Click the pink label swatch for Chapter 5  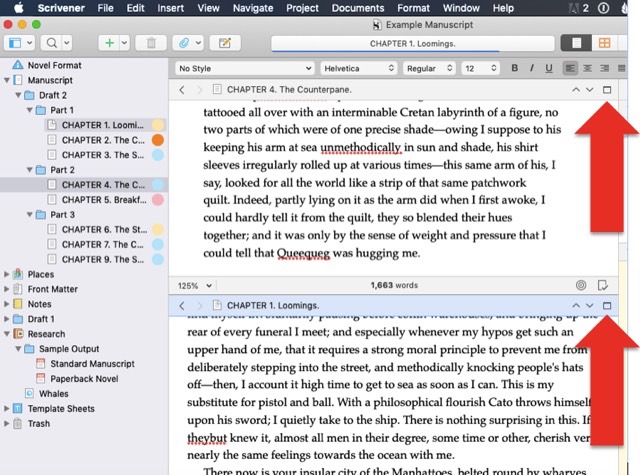pyautogui.click(x=158, y=200)
